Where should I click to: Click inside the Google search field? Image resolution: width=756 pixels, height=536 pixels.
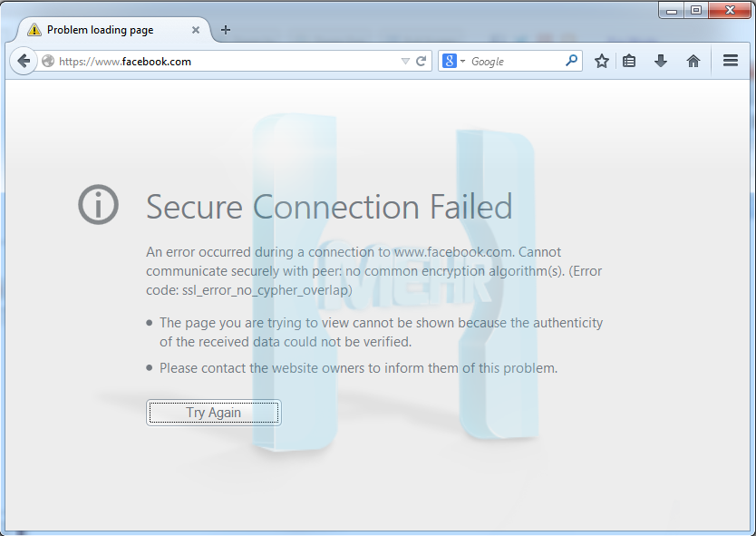tap(516, 62)
